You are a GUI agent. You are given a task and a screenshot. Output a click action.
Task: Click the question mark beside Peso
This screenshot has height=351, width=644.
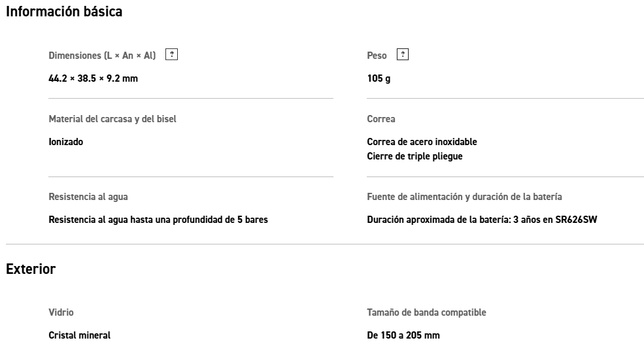point(403,55)
